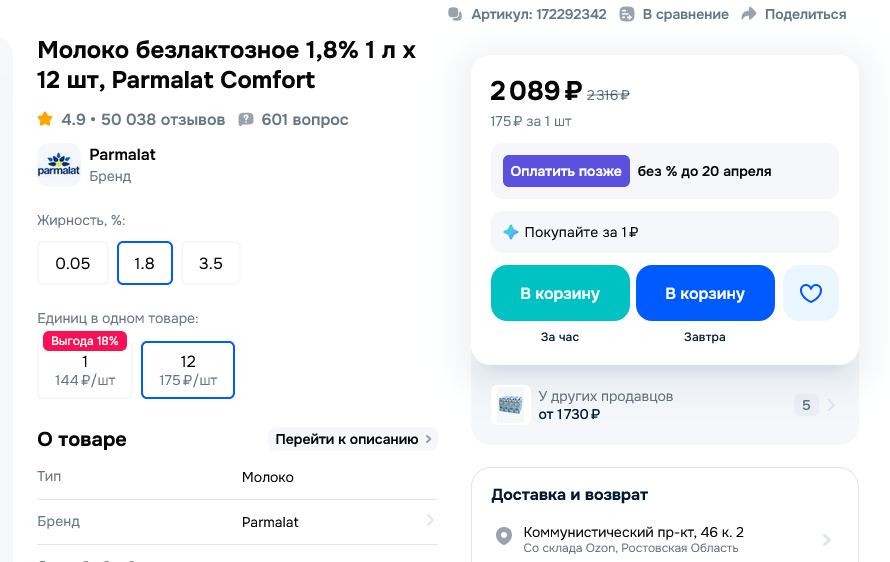
Task: Click the delivery location pin icon
Action: click(505, 537)
